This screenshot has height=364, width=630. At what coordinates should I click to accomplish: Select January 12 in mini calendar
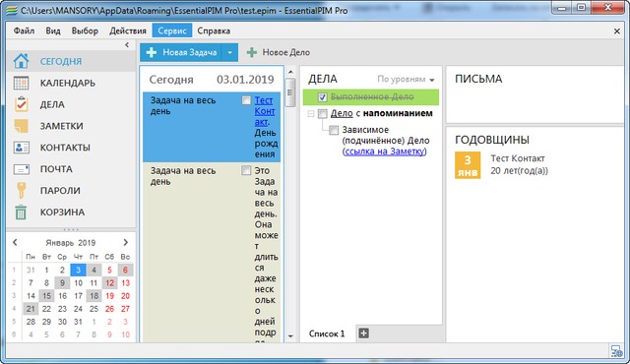[109, 283]
